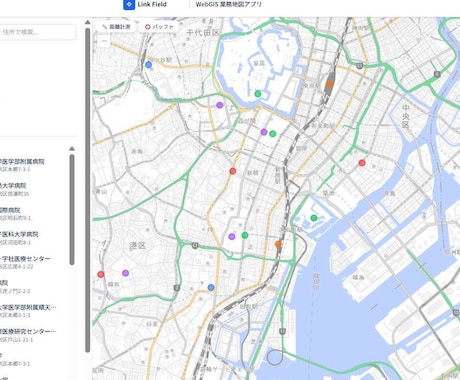Open the 学医学部附属病院 list entry

[x=33, y=165]
